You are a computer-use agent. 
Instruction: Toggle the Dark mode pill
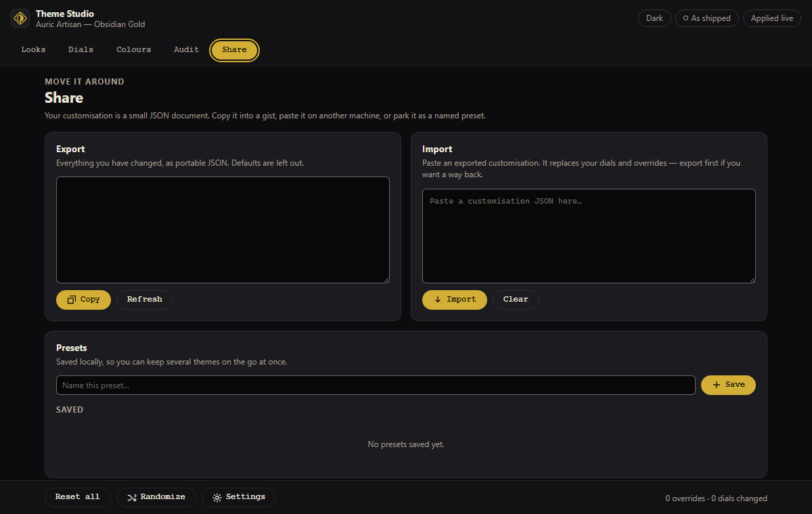pos(654,18)
